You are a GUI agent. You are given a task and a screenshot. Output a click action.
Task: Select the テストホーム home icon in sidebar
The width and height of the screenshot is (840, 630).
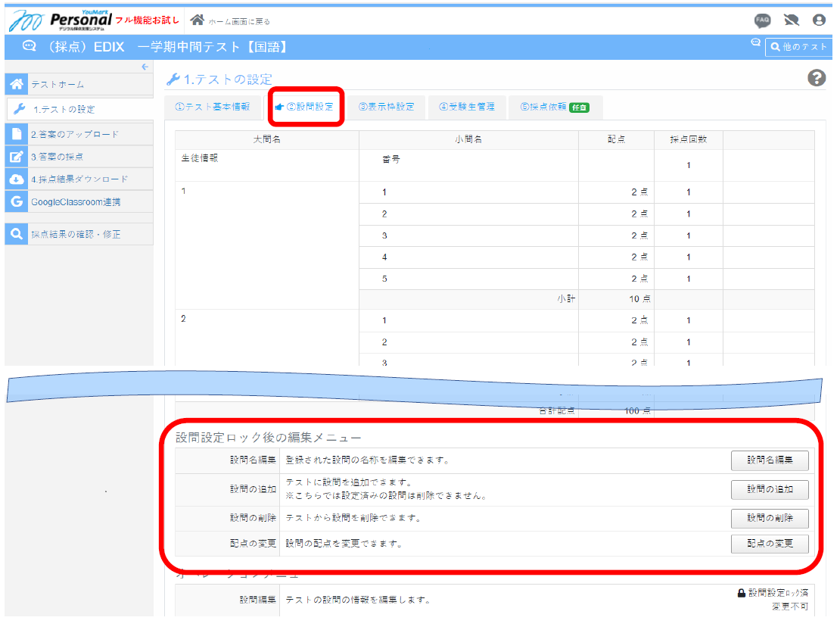tap(17, 84)
